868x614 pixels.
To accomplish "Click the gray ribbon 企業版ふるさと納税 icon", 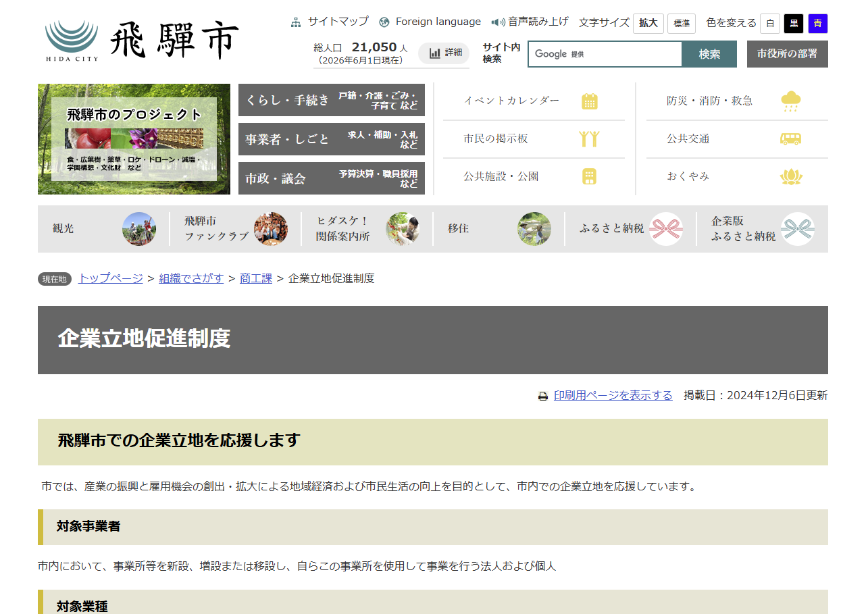I will pos(798,229).
